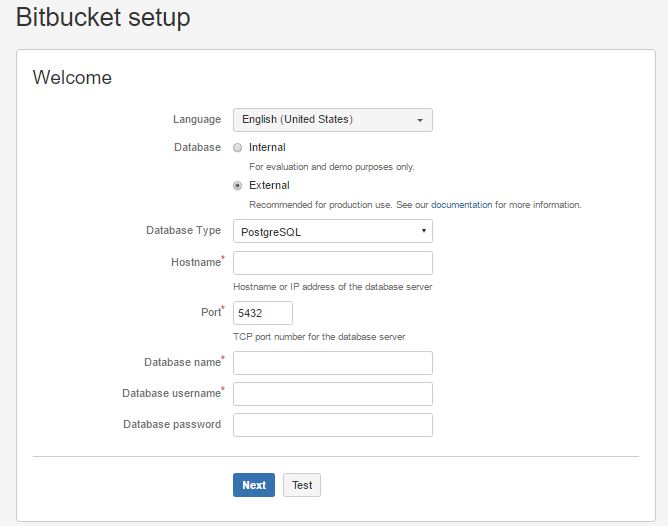The width and height of the screenshot is (668, 526).
Task: Click the Database Type label text
Action: tap(183, 230)
